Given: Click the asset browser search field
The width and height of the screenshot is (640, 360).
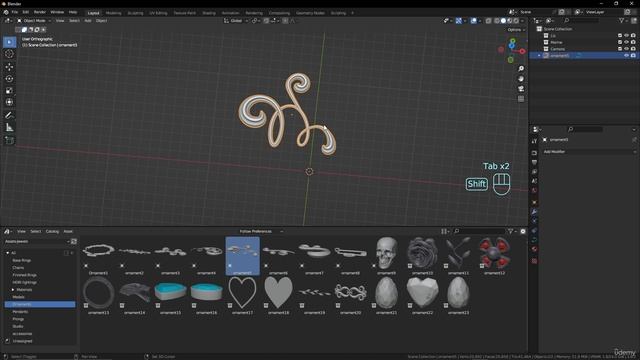Looking at the screenshot, I should click(x=479, y=231).
